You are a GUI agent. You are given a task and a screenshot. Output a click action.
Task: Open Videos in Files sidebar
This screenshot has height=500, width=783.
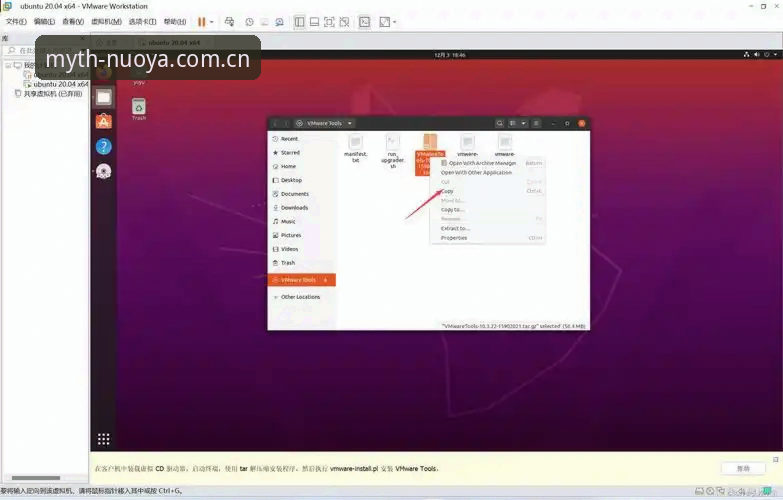302,249
